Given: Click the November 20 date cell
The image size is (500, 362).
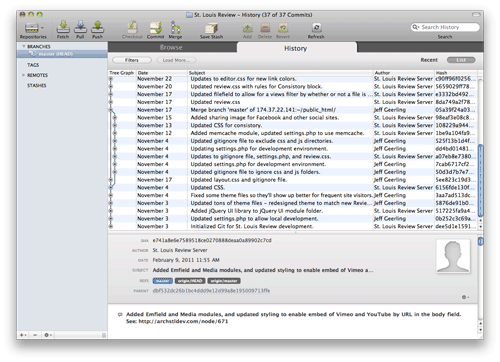Looking at the screenshot, I should [x=154, y=87].
